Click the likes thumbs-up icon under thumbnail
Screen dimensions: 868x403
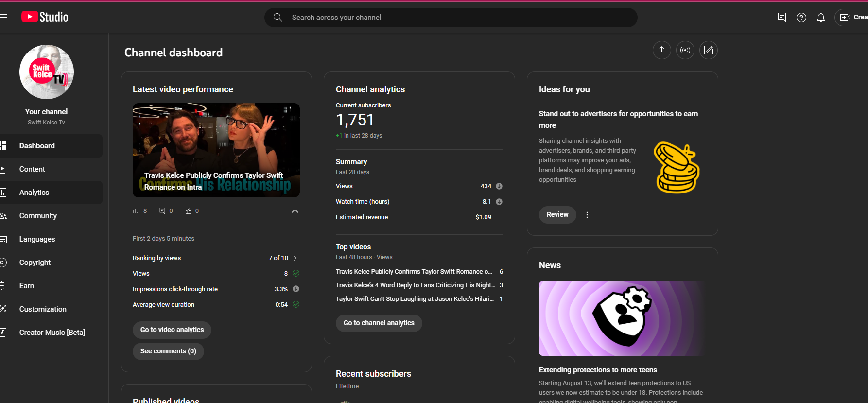pyautogui.click(x=189, y=211)
